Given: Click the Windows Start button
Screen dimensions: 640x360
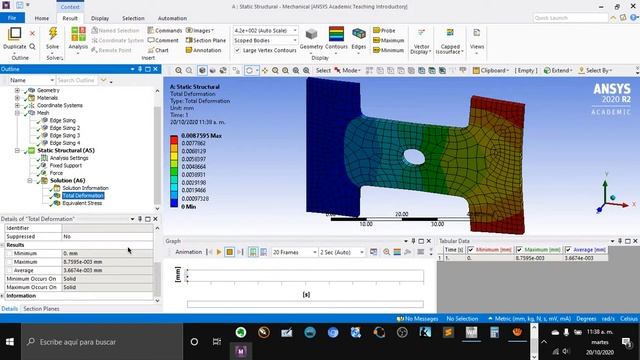Looking at the screenshot, I should [x=10, y=342].
